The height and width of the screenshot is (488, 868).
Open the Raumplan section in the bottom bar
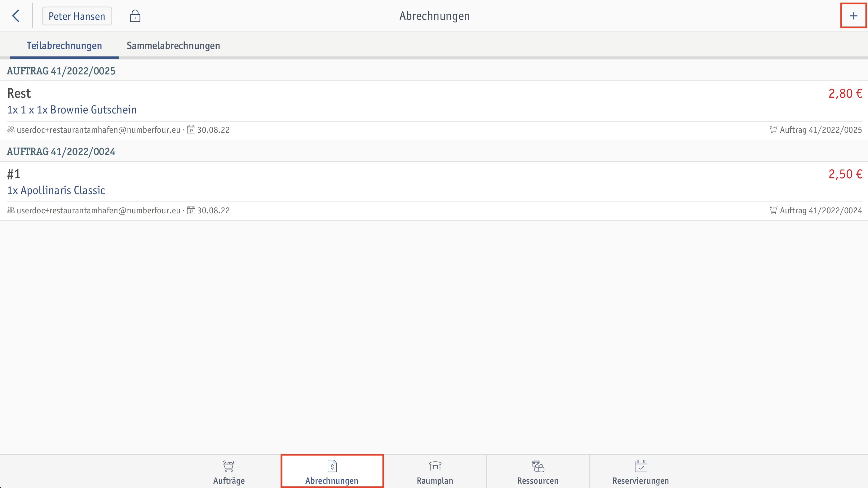pyautogui.click(x=435, y=472)
